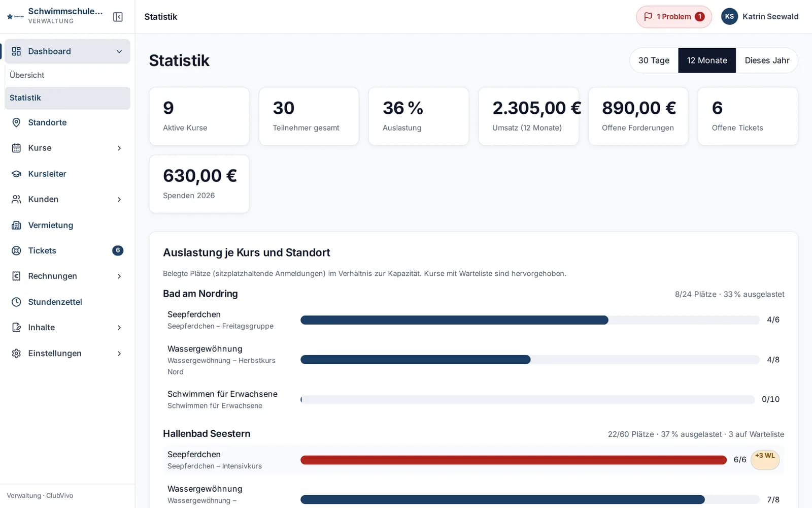Click the Vermietung building icon
Screen dimensions: 812x508
coord(16,225)
